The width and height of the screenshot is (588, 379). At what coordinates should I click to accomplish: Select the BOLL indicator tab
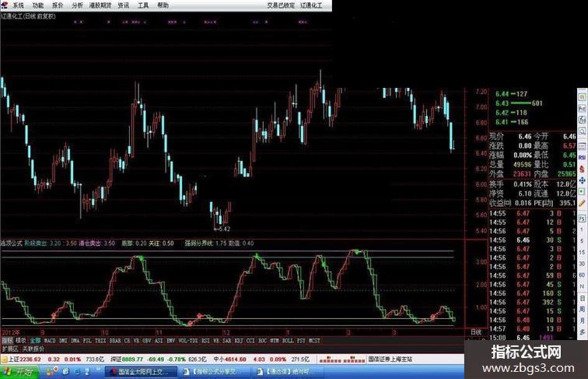[x=287, y=340]
